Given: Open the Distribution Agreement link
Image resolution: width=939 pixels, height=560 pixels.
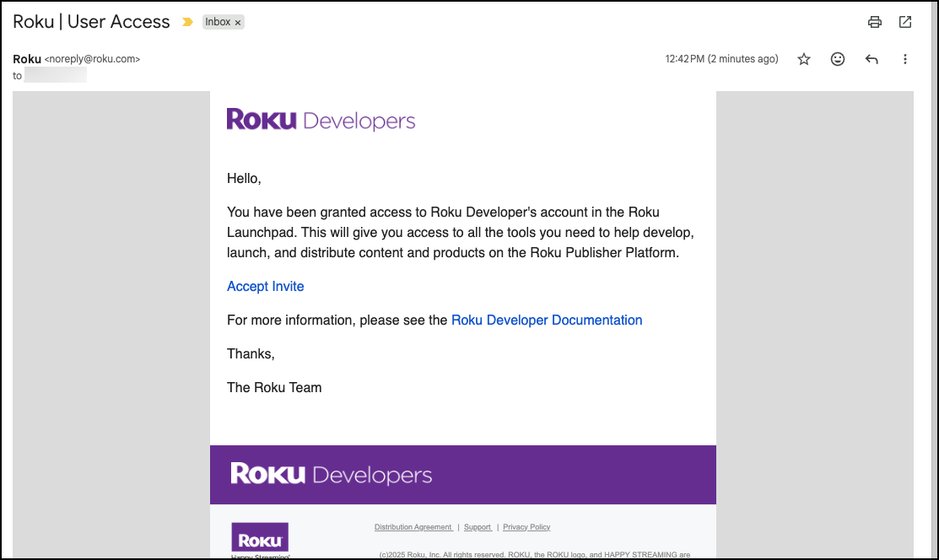Looking at the screenshot, I should pyautogui.click(x=413, y=526).
